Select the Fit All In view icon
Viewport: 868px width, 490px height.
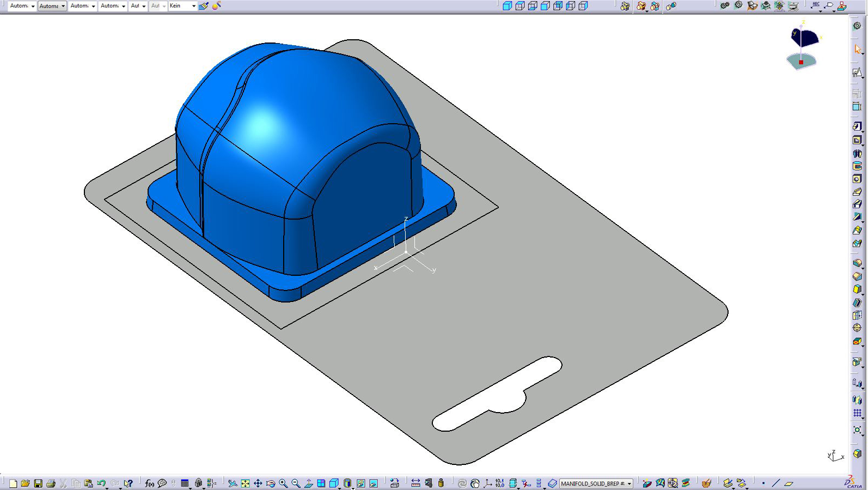(x=245, y=483)
